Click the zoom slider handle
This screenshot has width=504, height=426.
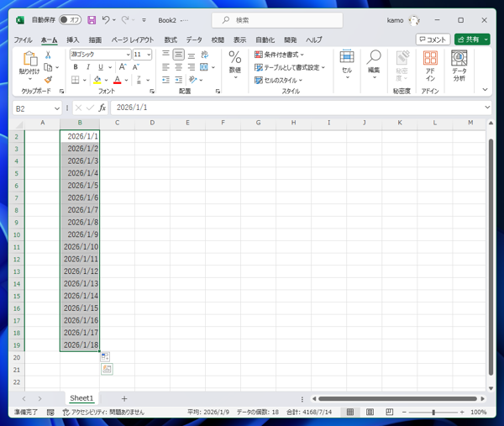[x=433, y=412]
